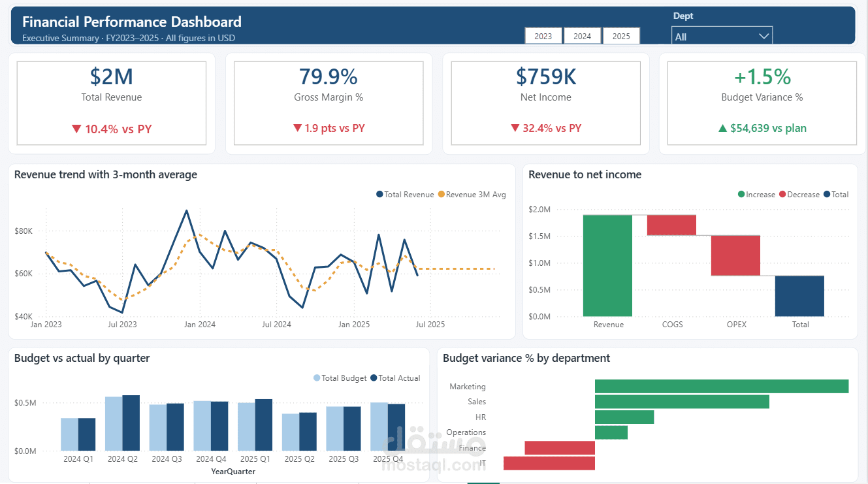Screen dimensions: 868x484
Task: Click the red OPEX waterfall bar
Action: [735, 255]
